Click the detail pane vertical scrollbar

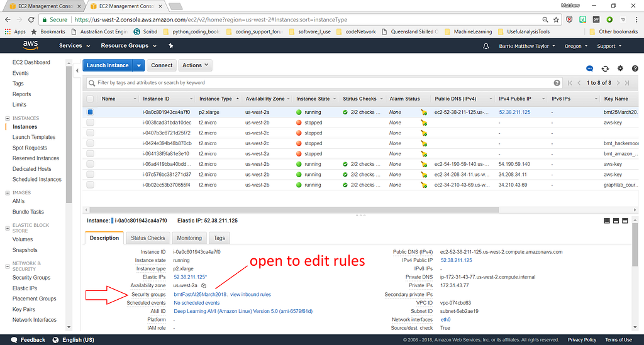(x=635, y=246)
